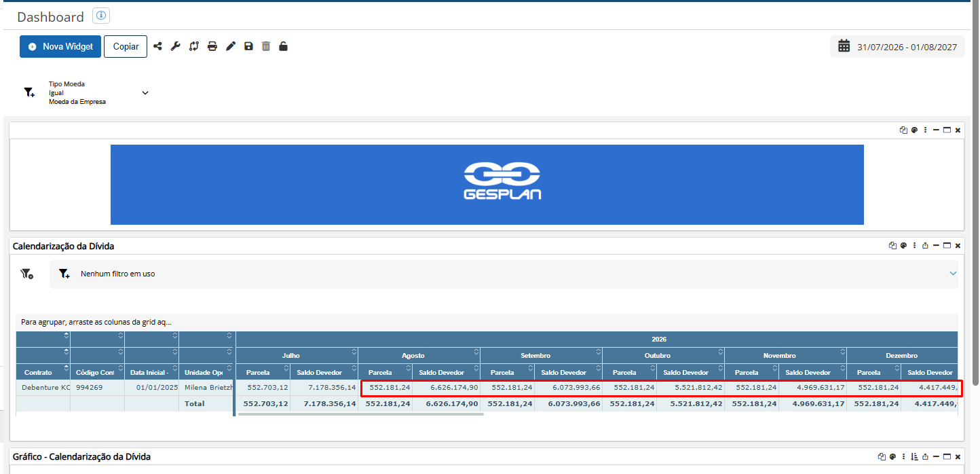
Task: Add filter beside Nenhum filtro em uso
Action: click(x=64, y=274)
